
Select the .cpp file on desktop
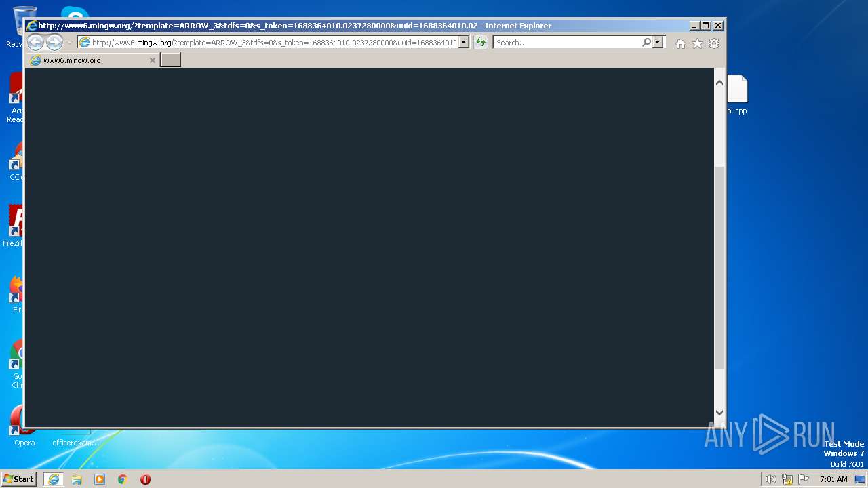[x=737, y=95]
